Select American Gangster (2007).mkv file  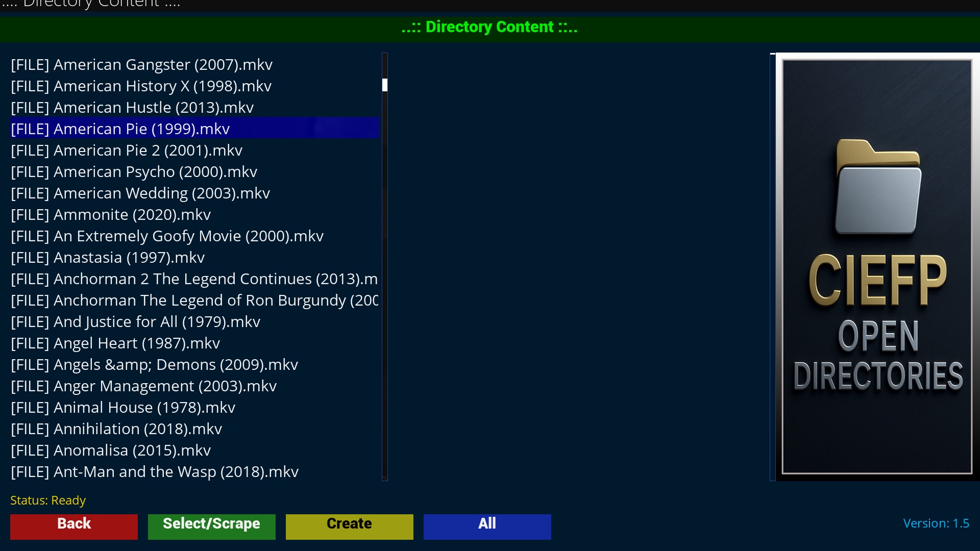194,65
